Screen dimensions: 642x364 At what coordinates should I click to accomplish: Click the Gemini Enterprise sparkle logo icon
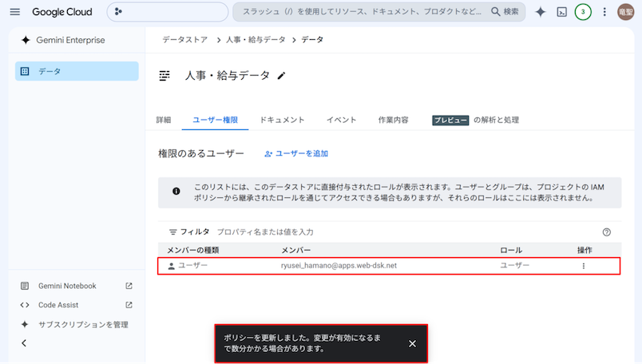pos(26,40)
